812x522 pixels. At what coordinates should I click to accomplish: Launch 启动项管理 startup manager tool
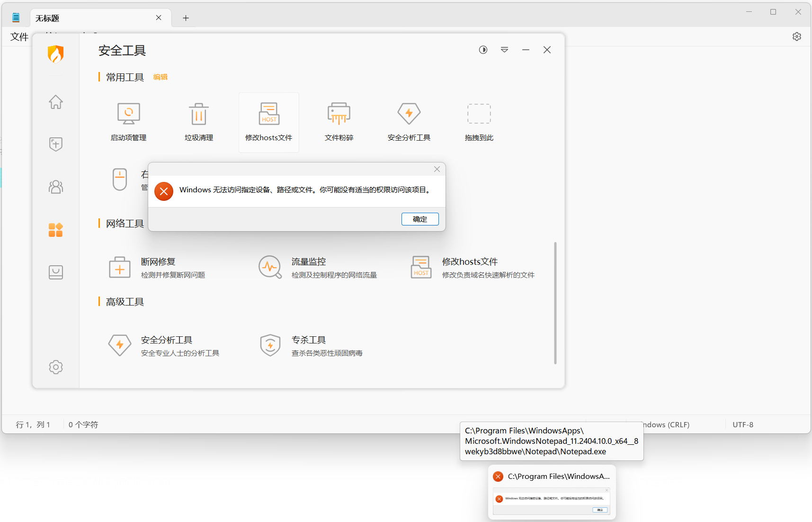pyautogui.click(x=128, y=122)
